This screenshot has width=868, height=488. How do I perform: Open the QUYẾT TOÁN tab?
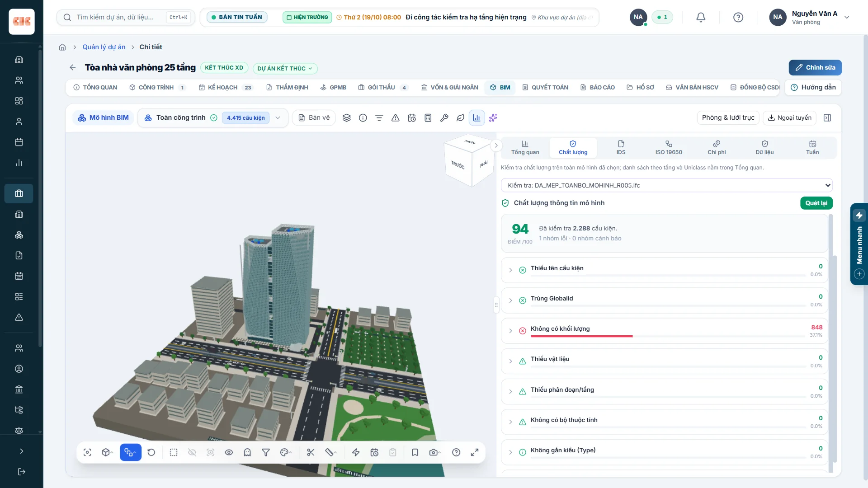point(545,87)
